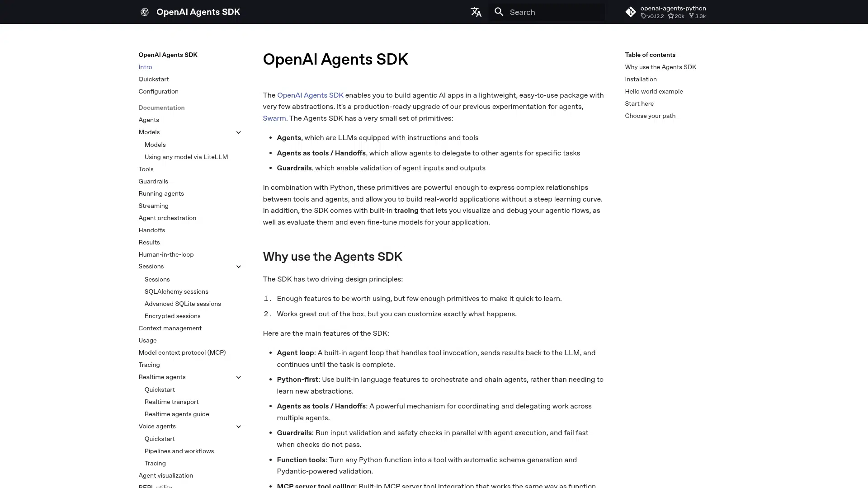Open the OpenAI Agents SDK inline link
This screenshot has width=868, height=488.
point(310,95)
